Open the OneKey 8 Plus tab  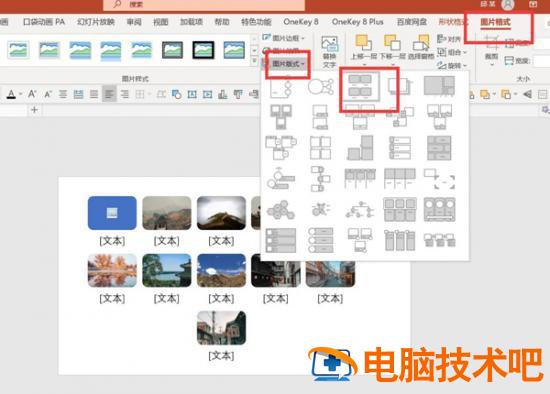357,22
